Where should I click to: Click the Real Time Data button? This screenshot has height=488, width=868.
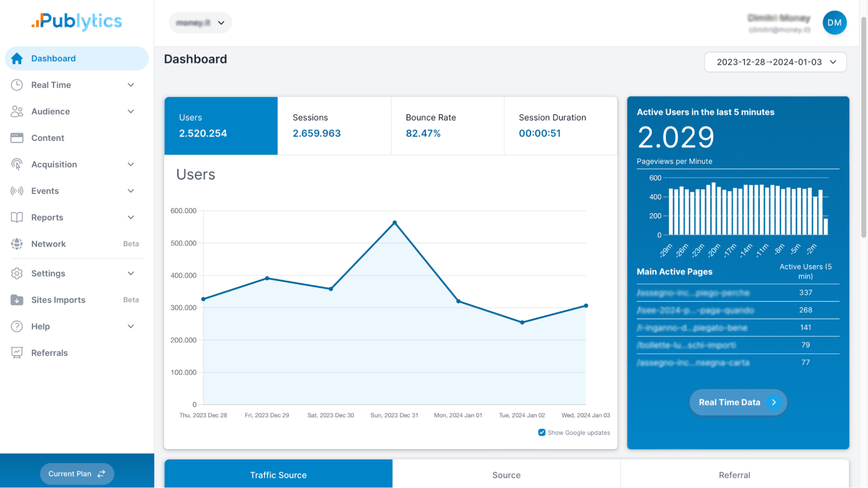point(738,403)
